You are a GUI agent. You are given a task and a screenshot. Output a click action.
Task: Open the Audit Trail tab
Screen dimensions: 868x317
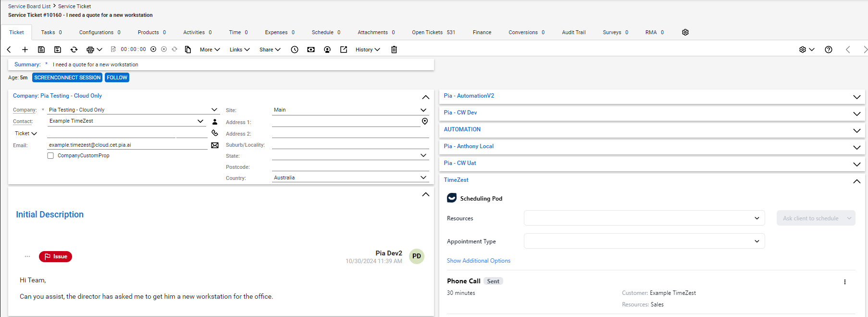tap(574, 32)
